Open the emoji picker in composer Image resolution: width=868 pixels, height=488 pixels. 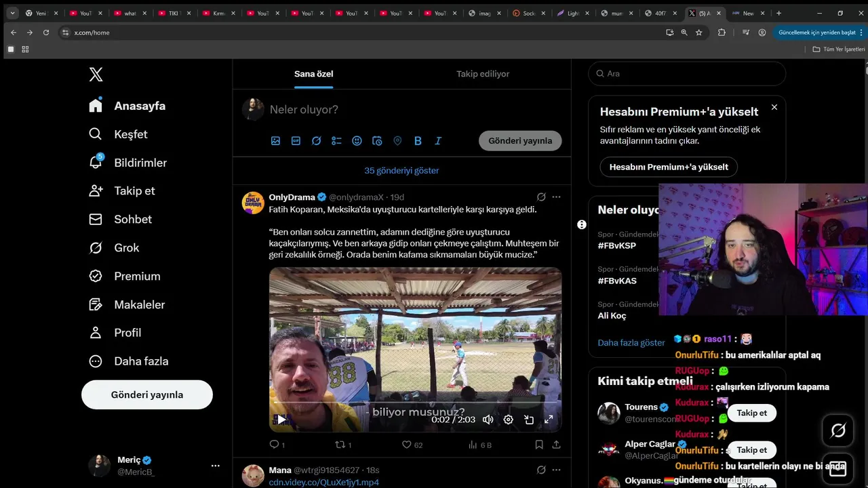coord(357,141)
